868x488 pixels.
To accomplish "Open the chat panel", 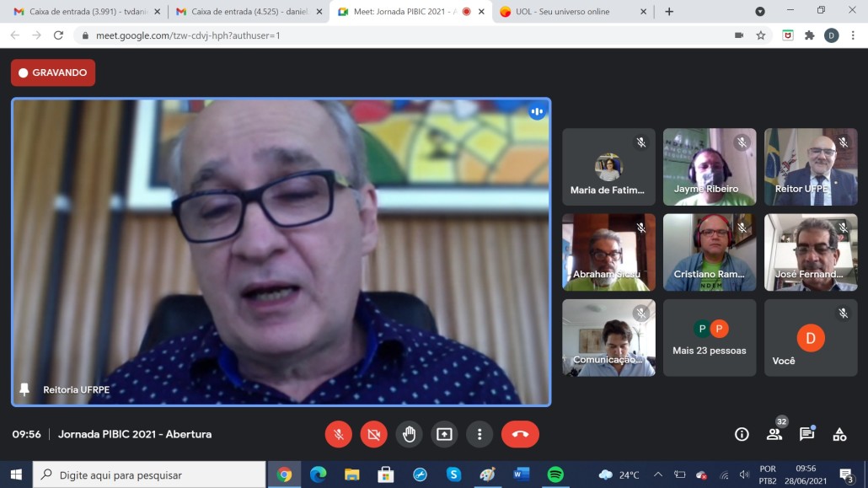I will pyautogui.click(x=806, y=434).
